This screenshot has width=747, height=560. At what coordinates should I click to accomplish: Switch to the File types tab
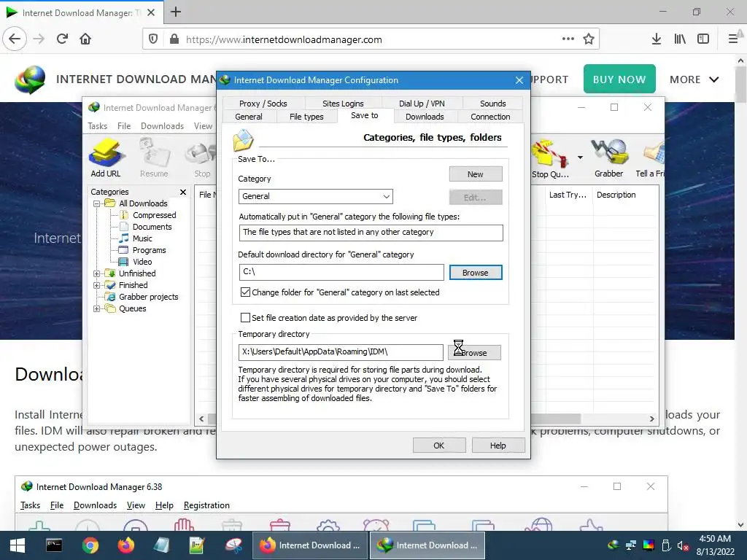click(306, 117)
